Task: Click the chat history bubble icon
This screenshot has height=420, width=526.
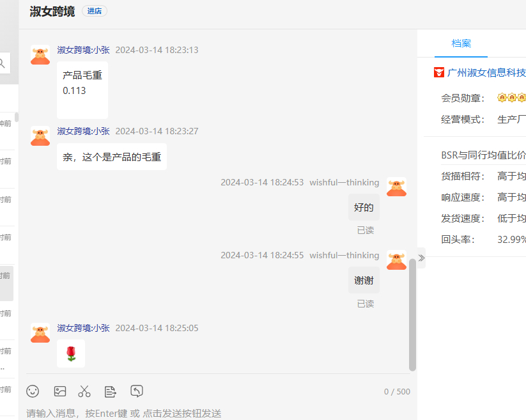Action: (136, 391)
